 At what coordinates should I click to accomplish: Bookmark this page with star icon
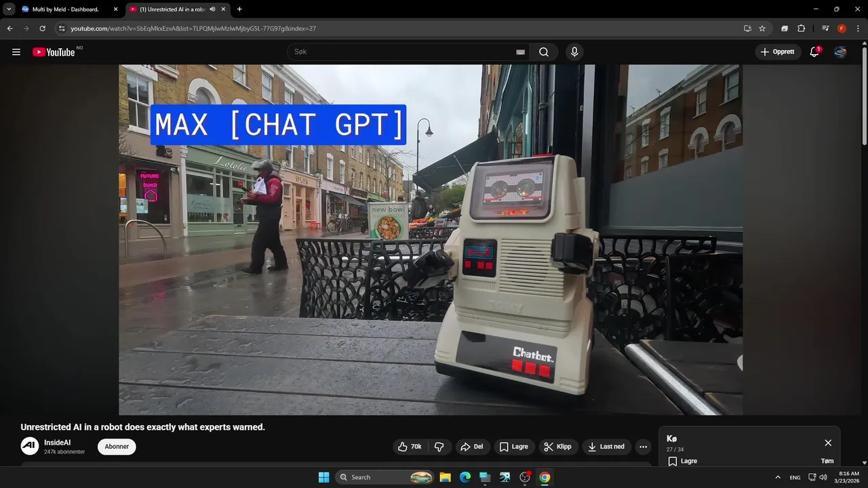[762, 28]
